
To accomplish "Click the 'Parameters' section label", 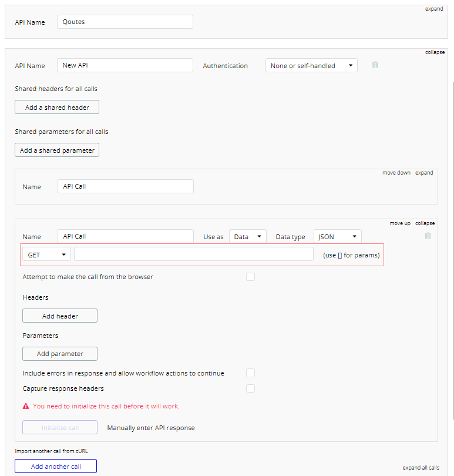I will 41,336.
